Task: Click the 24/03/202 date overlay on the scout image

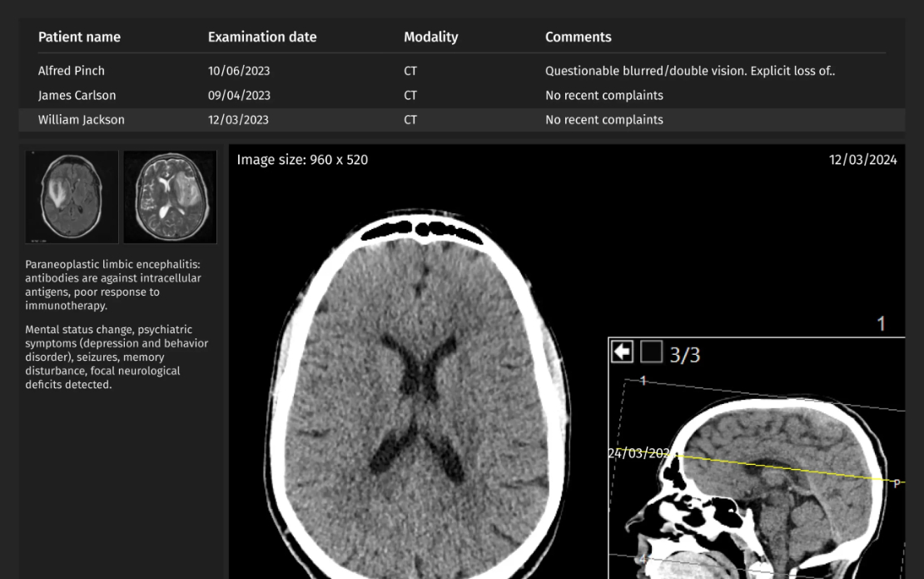Action: [x=638, y=453]
